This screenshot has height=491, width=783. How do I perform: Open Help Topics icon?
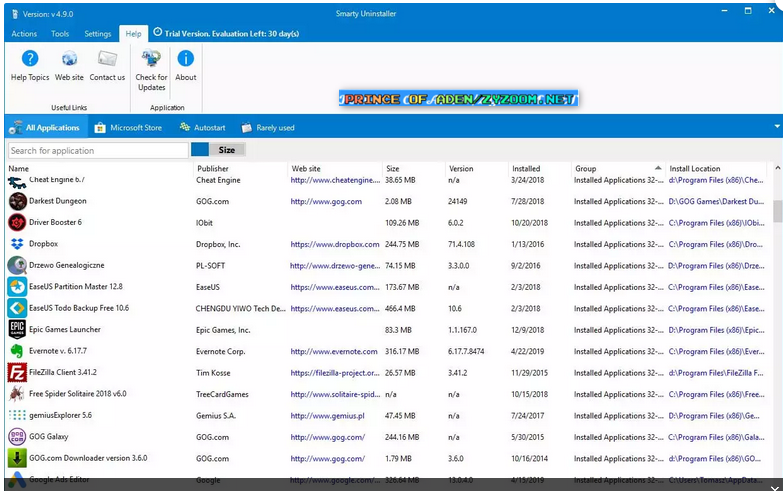point(30,59)
